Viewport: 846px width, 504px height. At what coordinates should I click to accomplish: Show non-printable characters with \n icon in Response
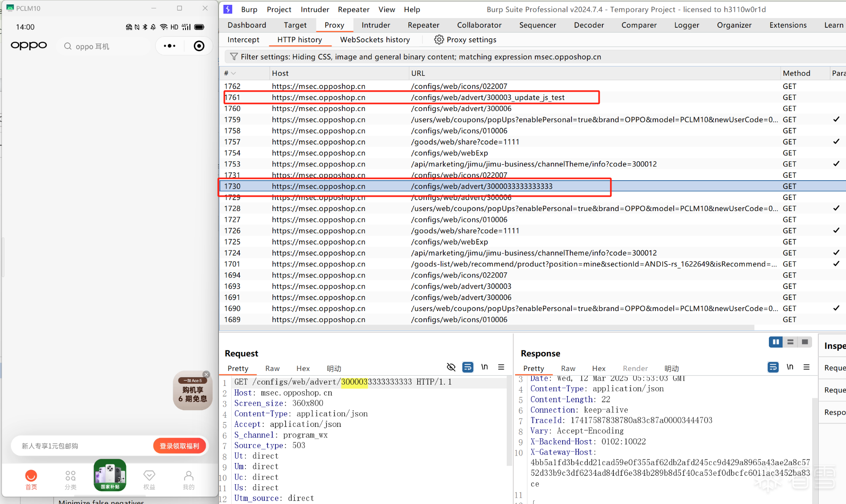[790, 367]
